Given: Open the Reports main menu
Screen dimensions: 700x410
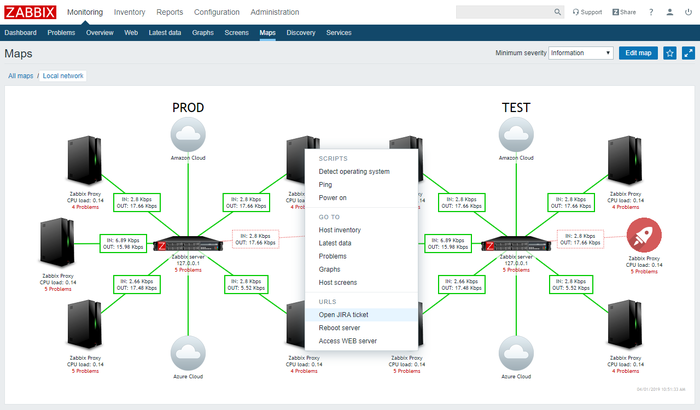Looking at the screenshot, I should point(170,12).
